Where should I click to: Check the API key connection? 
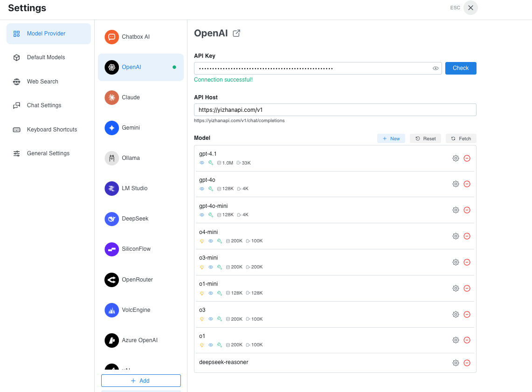click(461, 68)
